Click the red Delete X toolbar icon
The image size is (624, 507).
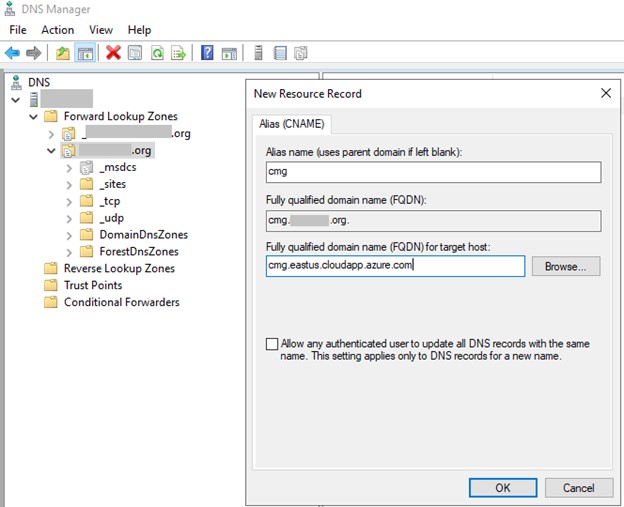click(x=113, y=53)
